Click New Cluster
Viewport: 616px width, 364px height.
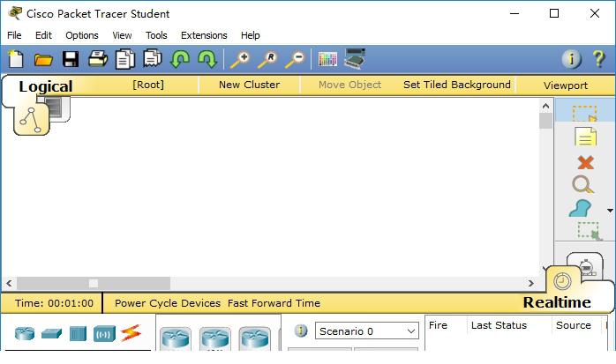250,85
